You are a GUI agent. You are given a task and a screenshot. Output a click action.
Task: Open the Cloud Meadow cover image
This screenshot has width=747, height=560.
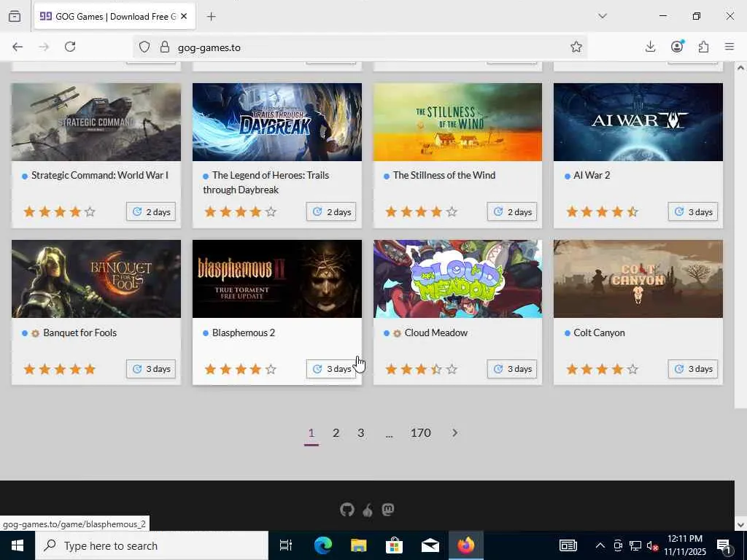tap(457, 279)
